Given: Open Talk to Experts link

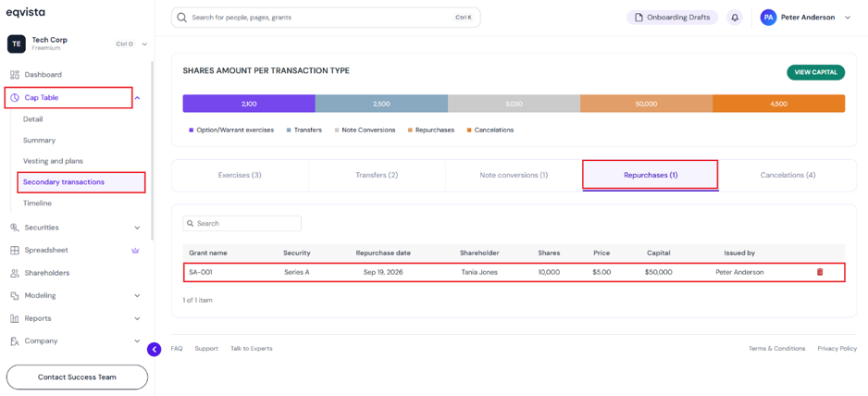Looking at the screenshot, I should coord(252,349).
